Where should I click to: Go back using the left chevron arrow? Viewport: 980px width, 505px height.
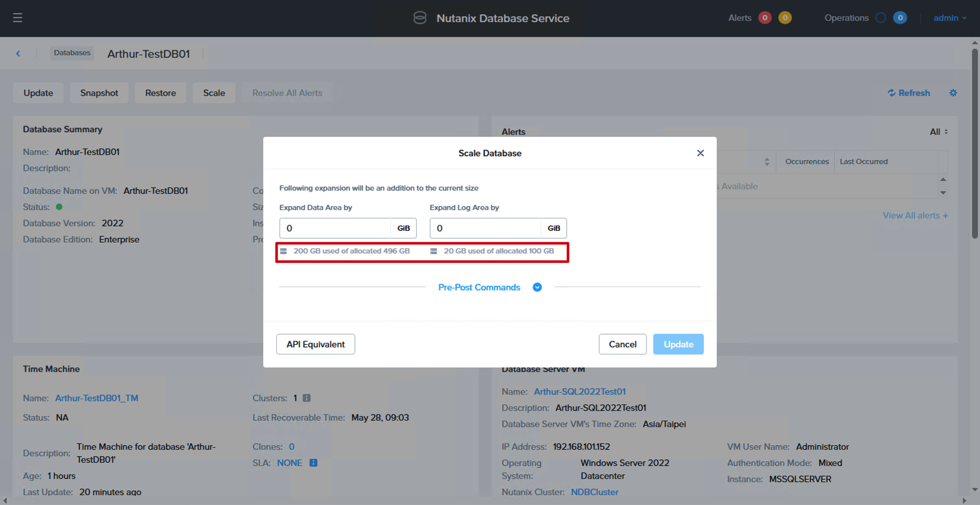(18, 54)
